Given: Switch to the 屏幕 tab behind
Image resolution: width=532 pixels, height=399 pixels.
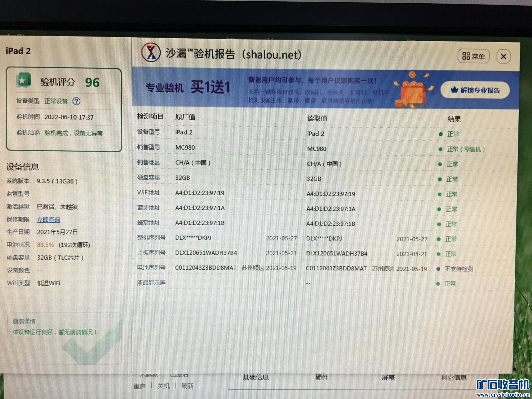Looking at the screenshot, I should (388, 377).
